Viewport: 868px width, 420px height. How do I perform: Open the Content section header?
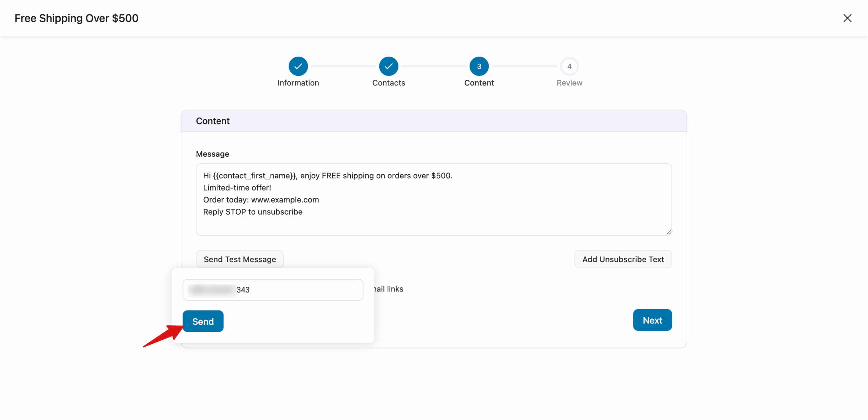213,121
